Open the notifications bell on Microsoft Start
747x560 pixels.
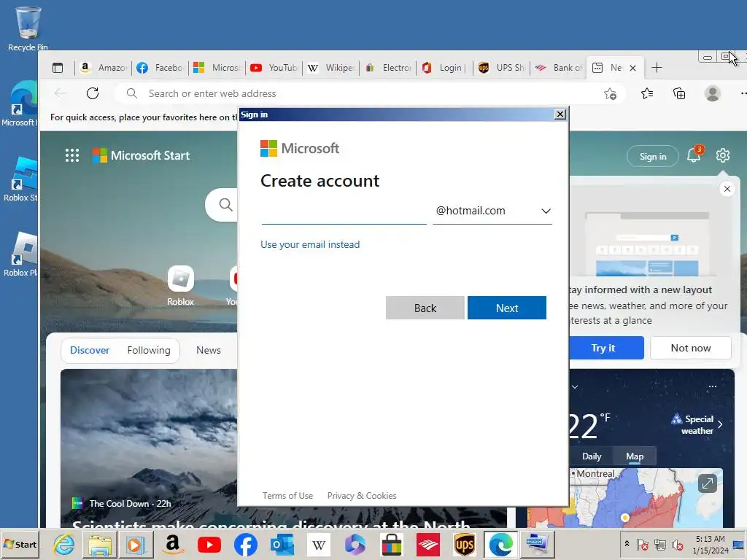[x=694, y=155]
